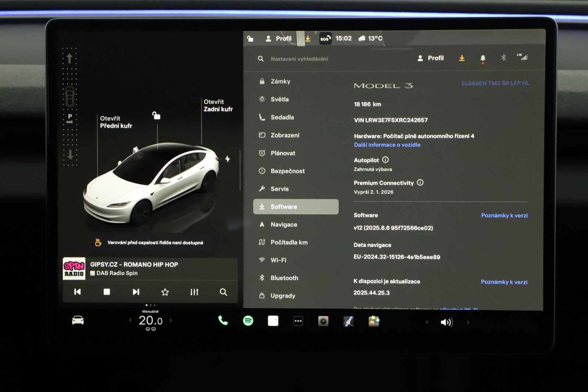Image resolution: width=588 pixels, height=392 pixels.
Task: Click the notification bell with red dot
Action: [x=483, y=58]
